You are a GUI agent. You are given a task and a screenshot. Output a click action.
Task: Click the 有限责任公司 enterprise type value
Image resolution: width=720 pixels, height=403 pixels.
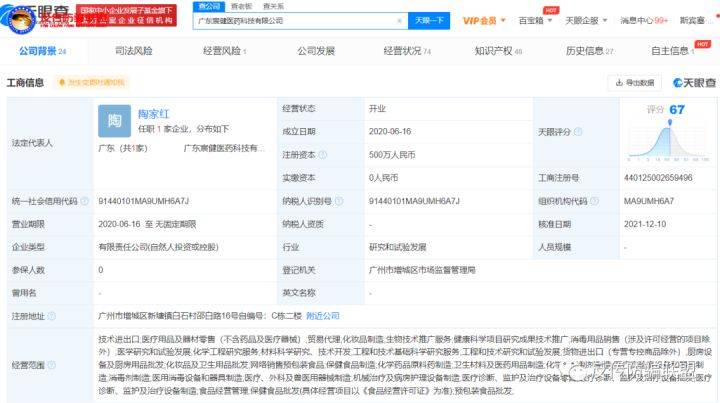(x=158, y=247)
